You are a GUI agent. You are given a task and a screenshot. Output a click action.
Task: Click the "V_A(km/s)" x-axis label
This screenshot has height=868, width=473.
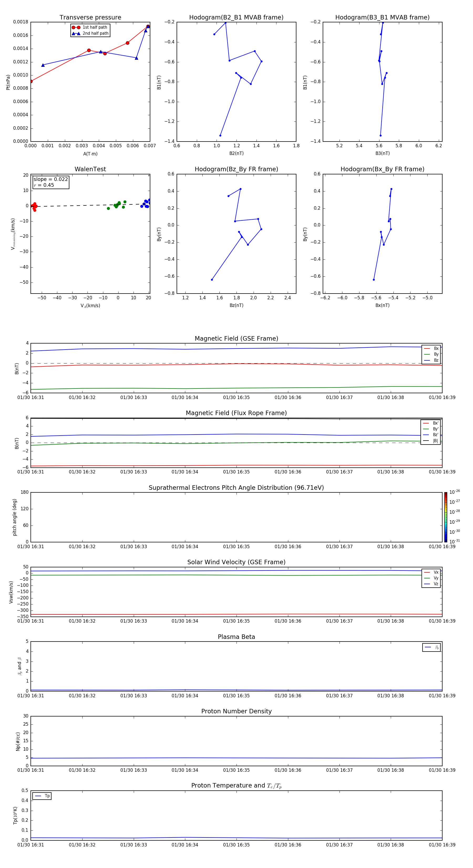(90, 306)
